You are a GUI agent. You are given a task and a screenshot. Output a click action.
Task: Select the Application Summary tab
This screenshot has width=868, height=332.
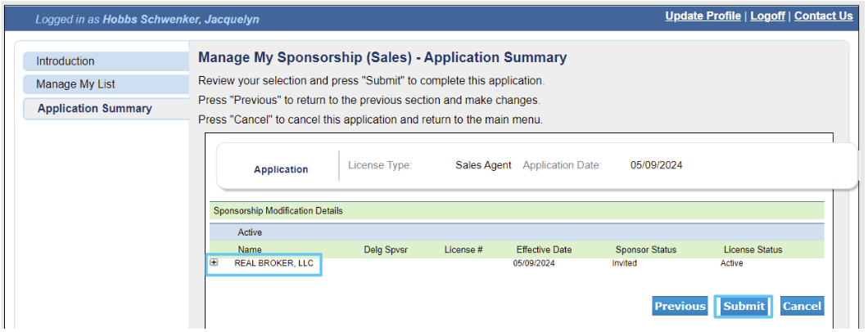[x=106, y=108]
